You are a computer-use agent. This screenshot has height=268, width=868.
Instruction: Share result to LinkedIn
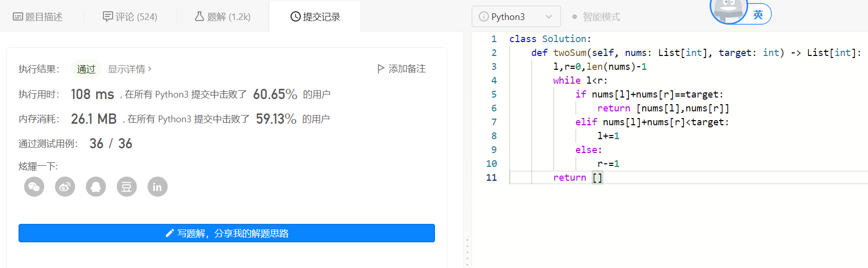tap(157, 187)
